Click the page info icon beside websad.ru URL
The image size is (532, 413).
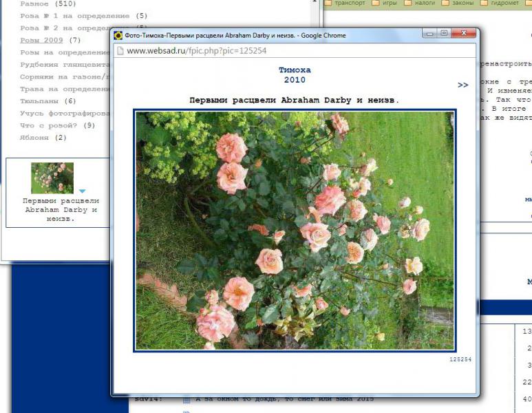120,50
